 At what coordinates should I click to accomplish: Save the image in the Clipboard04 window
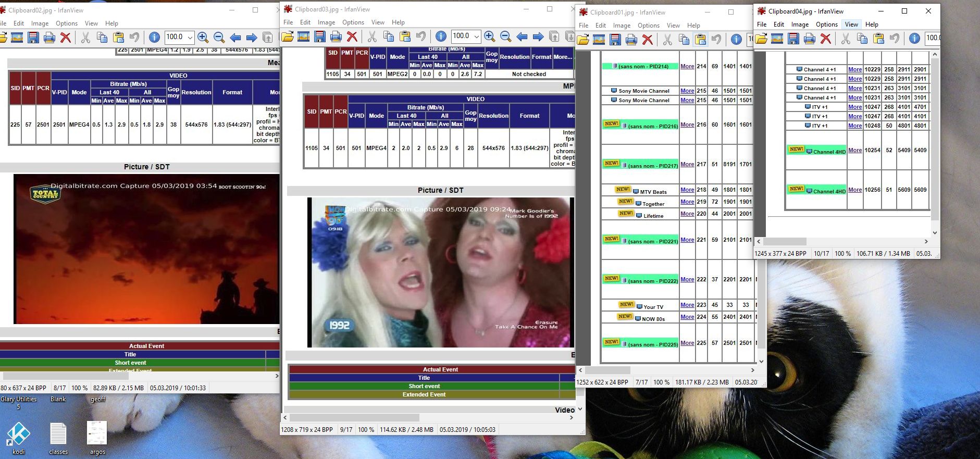(x=793, y=39)
